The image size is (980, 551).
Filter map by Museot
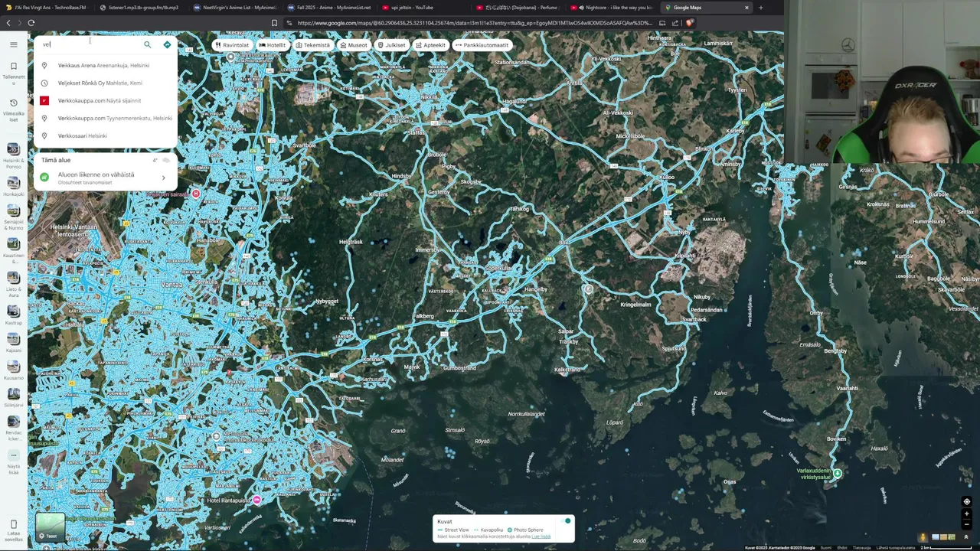(x=353, y=45)
